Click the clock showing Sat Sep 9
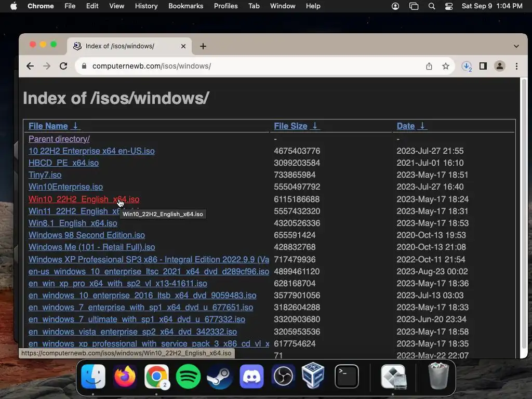The width and height of the screenshot is (532, 399). [x=492, y=6]
